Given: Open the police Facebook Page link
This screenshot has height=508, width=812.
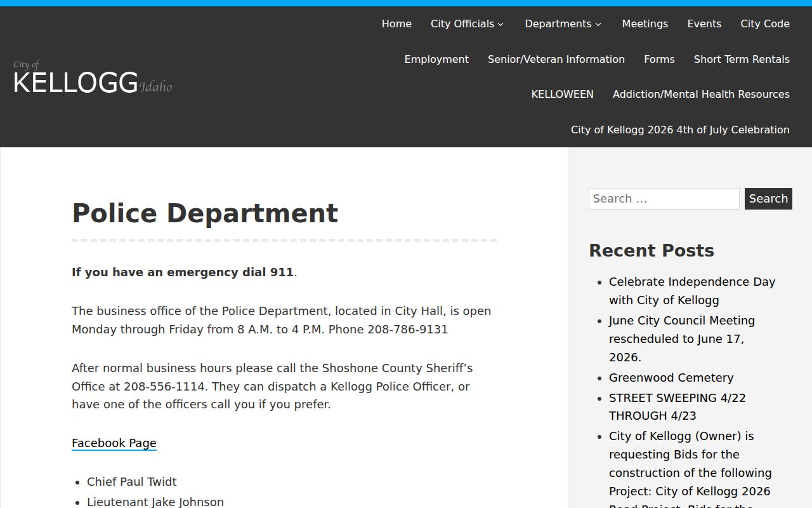Looking at the screenshot, I should point(114,443).
